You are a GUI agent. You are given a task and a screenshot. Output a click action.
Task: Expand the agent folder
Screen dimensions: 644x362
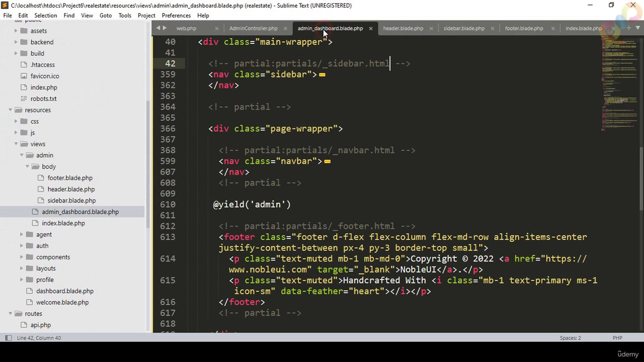pos(22,234)
